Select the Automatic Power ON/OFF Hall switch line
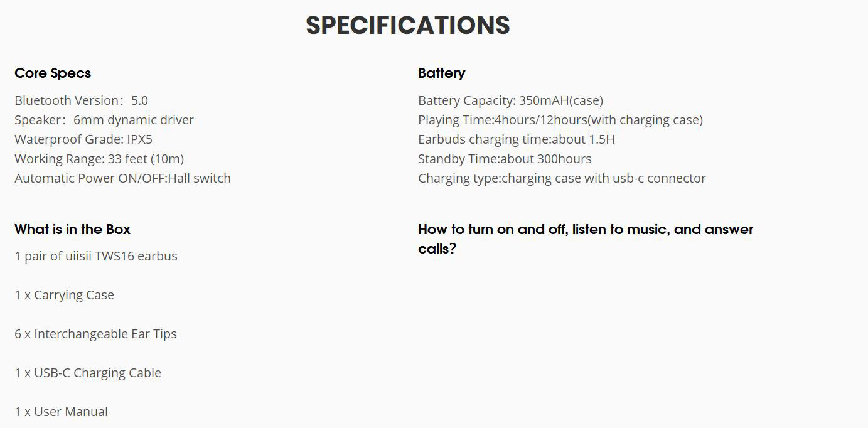 122,178
